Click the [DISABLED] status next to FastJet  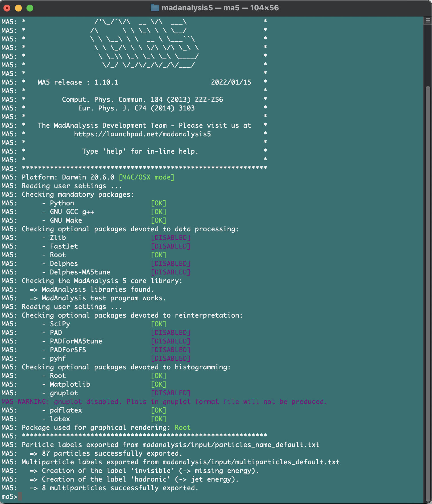[x=171, y=246]
